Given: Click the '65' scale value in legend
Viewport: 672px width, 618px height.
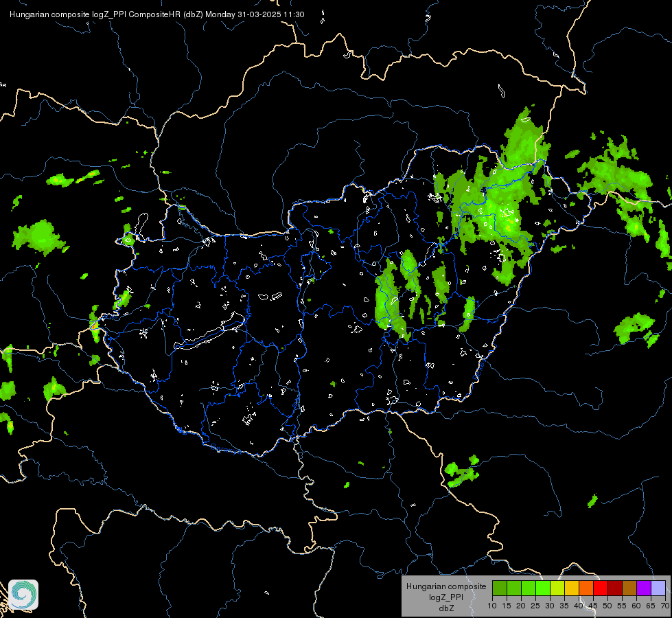Looking at the screenshot, I should click(651, 606).
